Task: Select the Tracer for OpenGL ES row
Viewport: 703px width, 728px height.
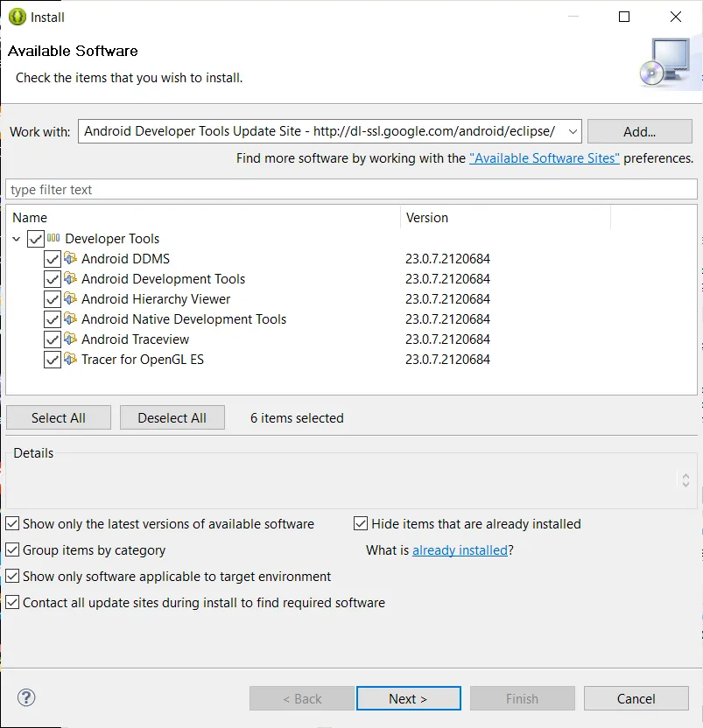Action: point(143,360)
